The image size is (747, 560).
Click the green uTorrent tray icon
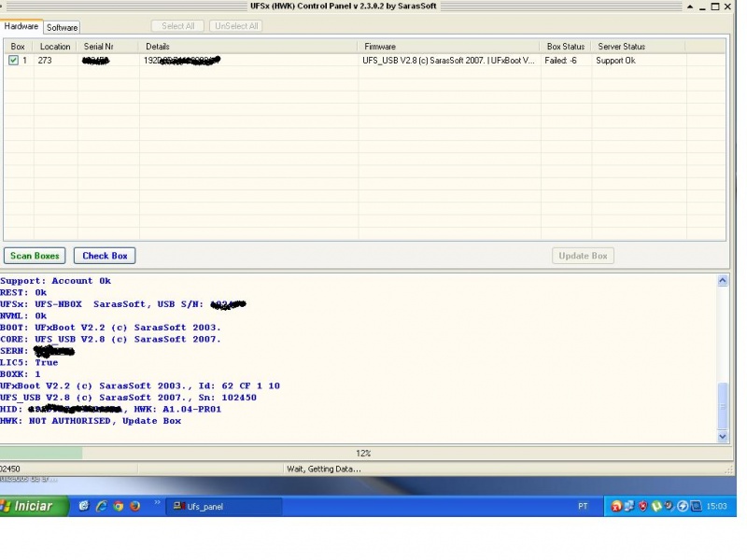[x=656, y=506]
